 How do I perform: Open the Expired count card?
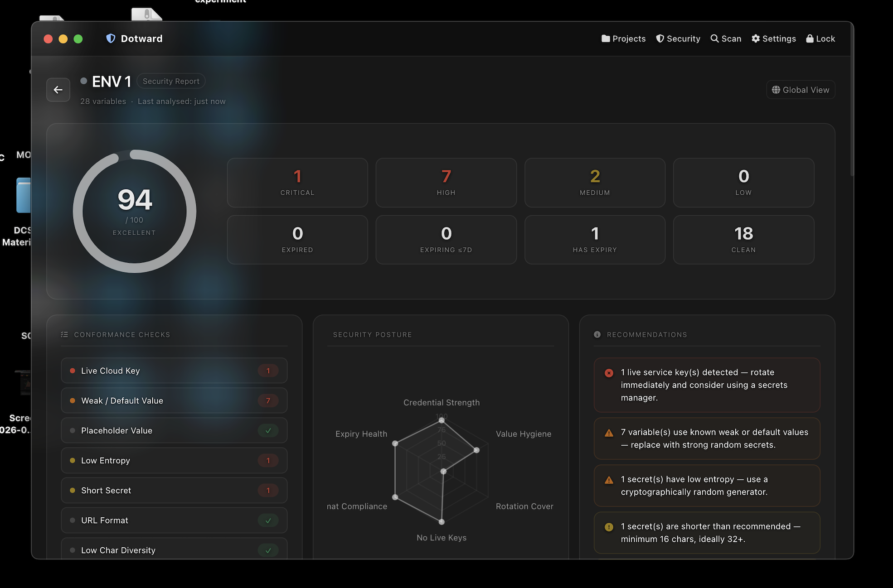[x=297, y=240]
